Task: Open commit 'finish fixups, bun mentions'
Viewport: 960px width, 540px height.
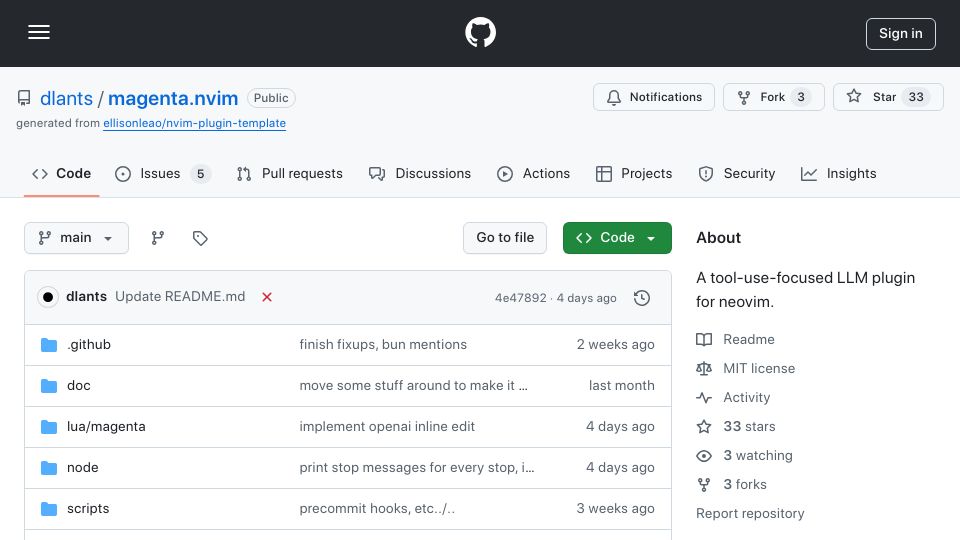Action: point(383,345)
